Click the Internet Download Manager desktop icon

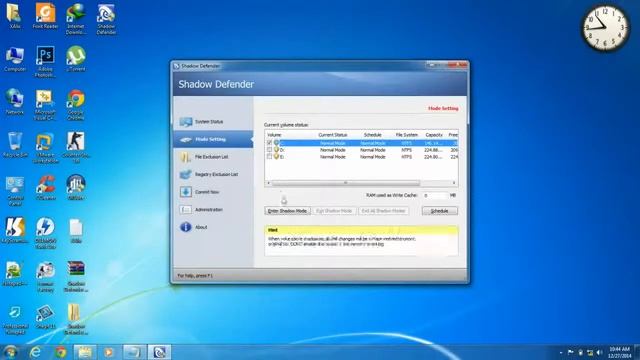76,19
